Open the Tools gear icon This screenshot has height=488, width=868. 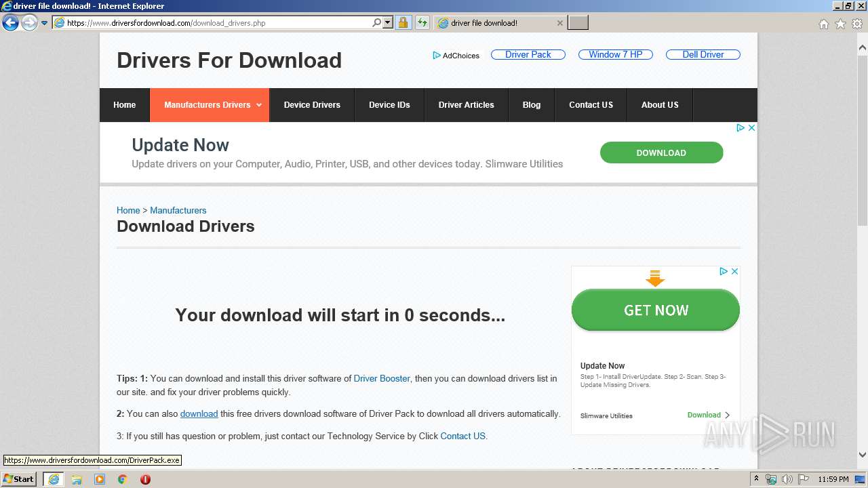tap(857, 24)
